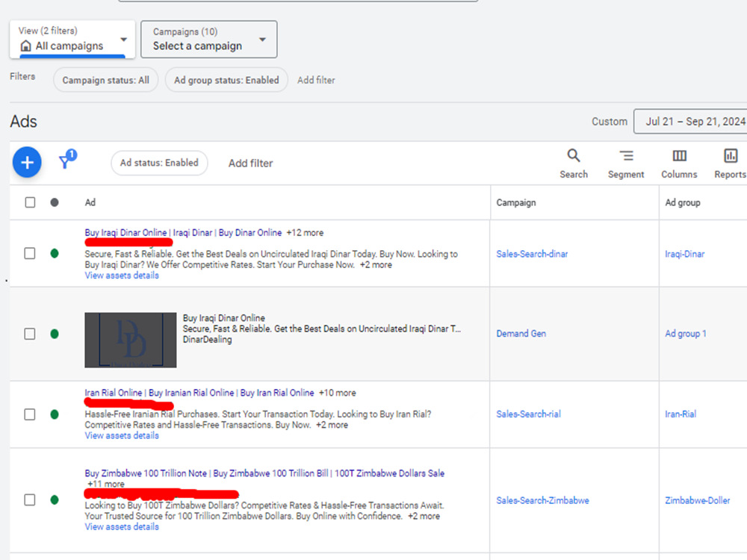Sort by the Ad column header
The width and height of the screenshot is (747, 560).
point(90,202)
